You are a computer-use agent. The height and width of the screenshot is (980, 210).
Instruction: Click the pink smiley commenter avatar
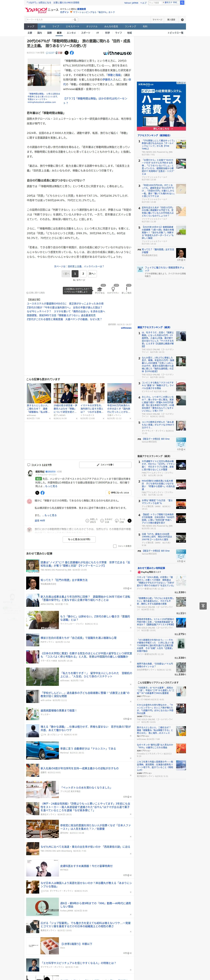click(x=29, y=501)
